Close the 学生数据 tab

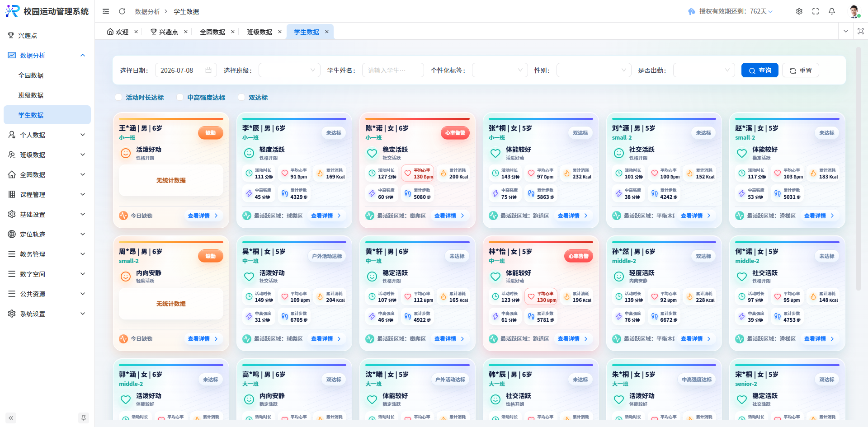[x=327, y=32]
